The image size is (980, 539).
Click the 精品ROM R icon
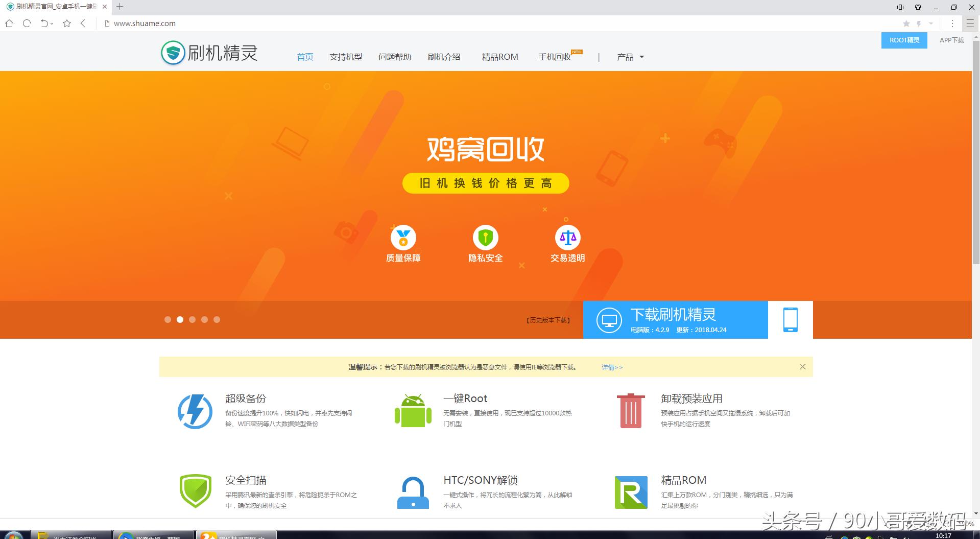point(630,492)
